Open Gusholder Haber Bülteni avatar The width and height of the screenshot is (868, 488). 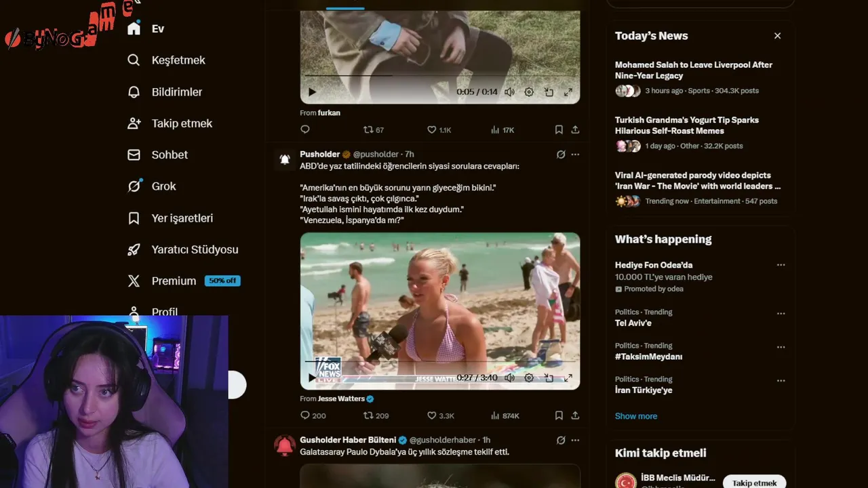[x=285, y=445]
